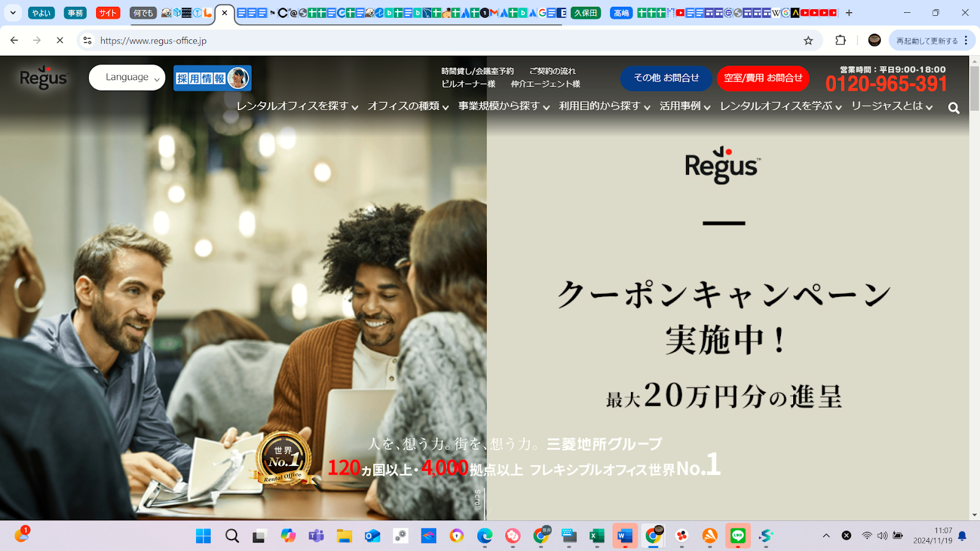Open Copilot from the taskbar
Viewport: 980px width, 551px height.
pyautogui.click(x=288, y=536)
